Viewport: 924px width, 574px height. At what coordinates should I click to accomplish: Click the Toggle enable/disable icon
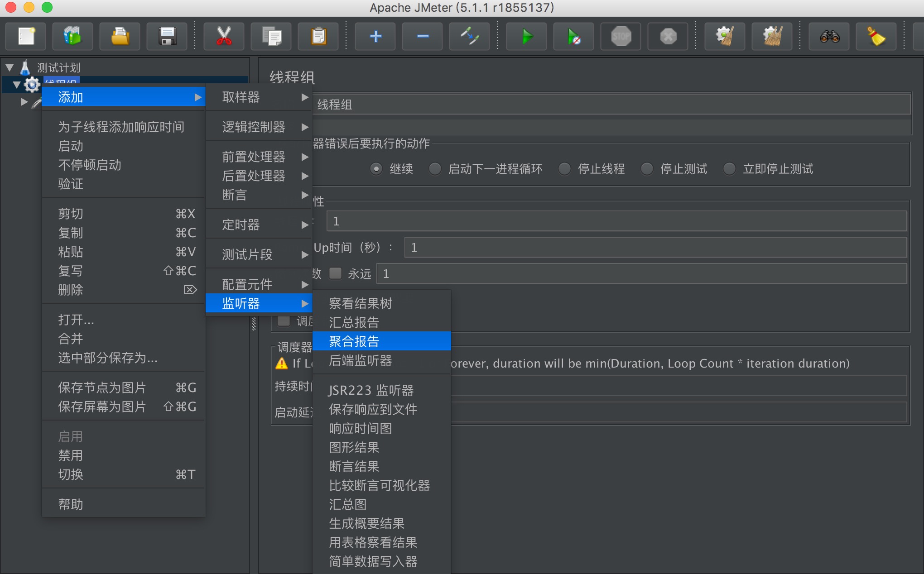click(x=470, y=36)
